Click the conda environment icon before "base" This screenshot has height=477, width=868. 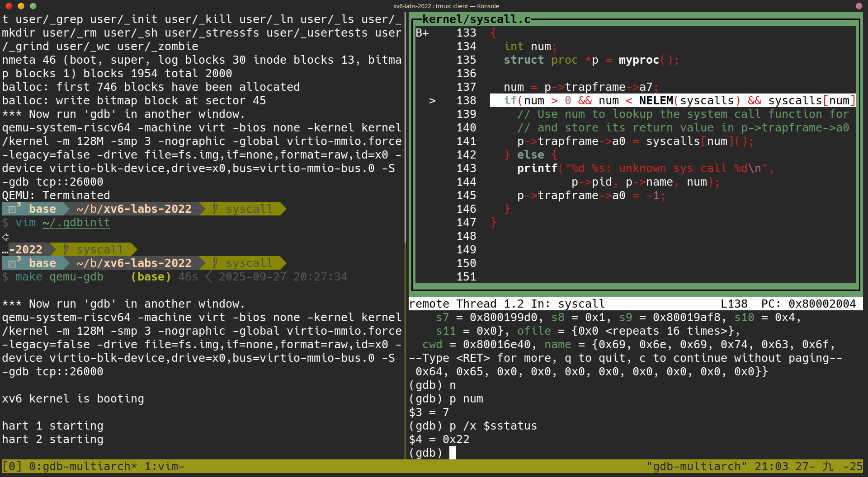(x=11, y=209)
